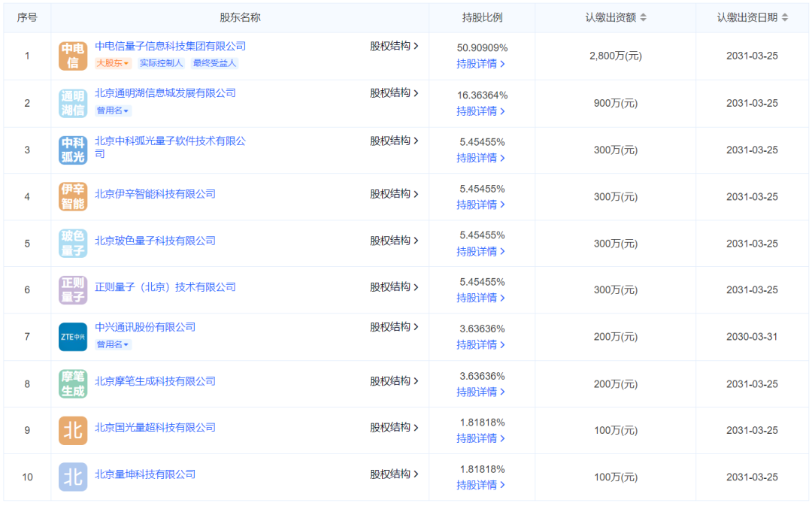This screenshot has height=506, width=812.
Task: Click the purple 正则量子 logo icon
Action: pos(73,289)
